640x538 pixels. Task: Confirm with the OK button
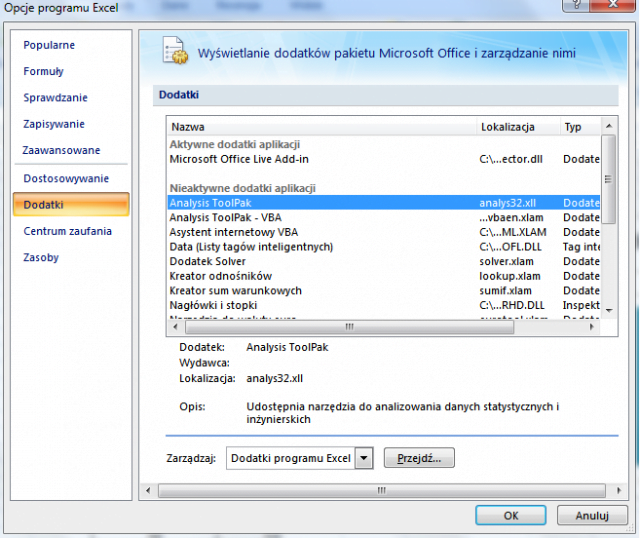click(x=510, y=516)
